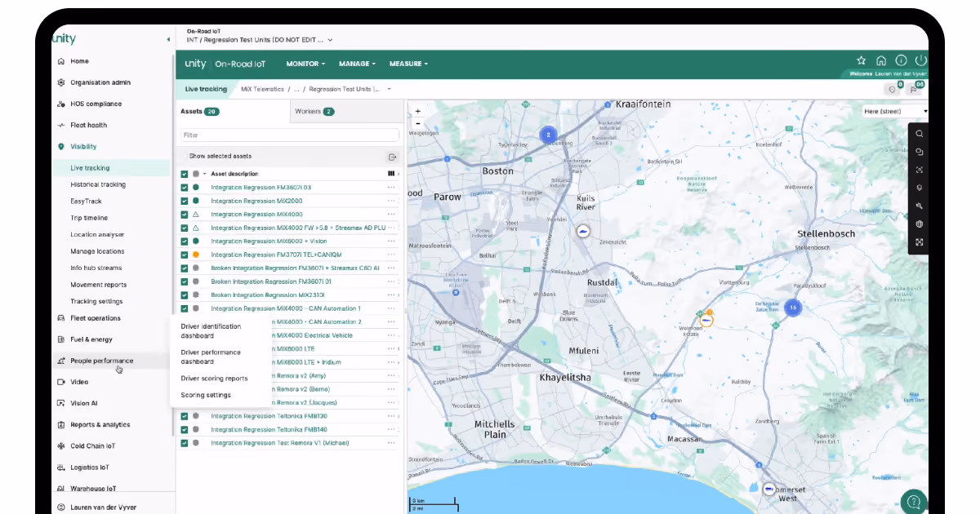Collapse the left sidebar arrow
This screenshot has height=514, width=980.
[168, 39]
